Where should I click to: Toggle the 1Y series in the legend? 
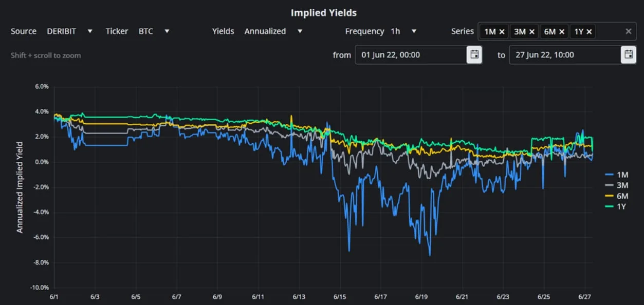tap(615, 206)
